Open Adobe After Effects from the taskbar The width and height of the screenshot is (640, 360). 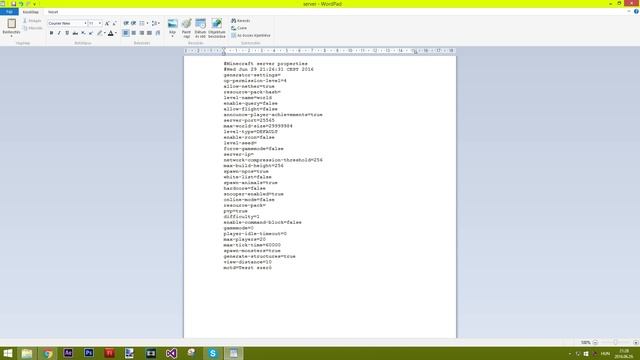[68, 353]
